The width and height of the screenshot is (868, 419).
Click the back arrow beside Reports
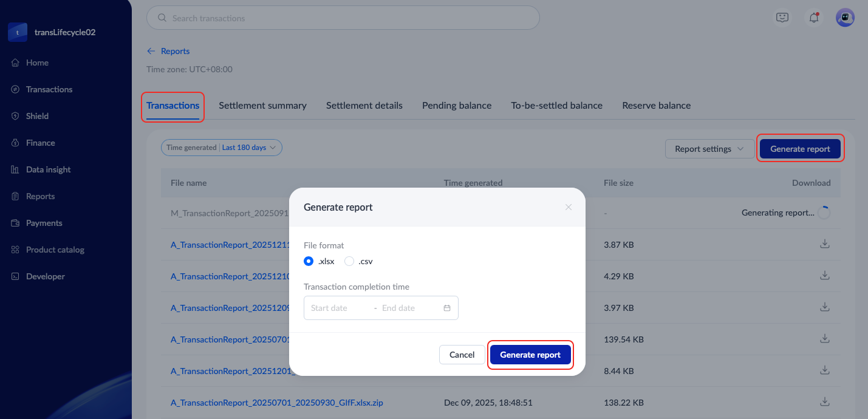click(x=151, y=52)
